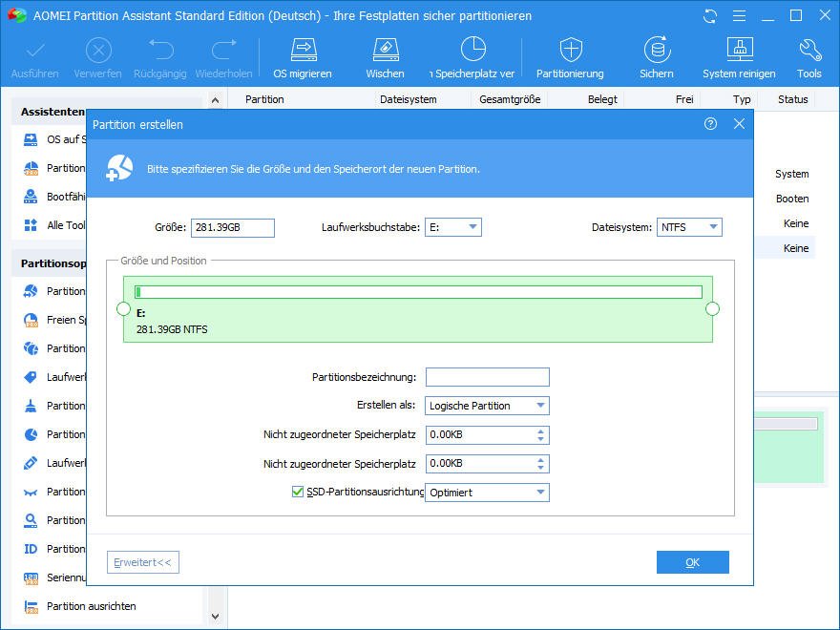This screenshot has width=840, height=630.
Task: Click the Partitionsbezeichnung text field
Action: [x=488, y=377]
